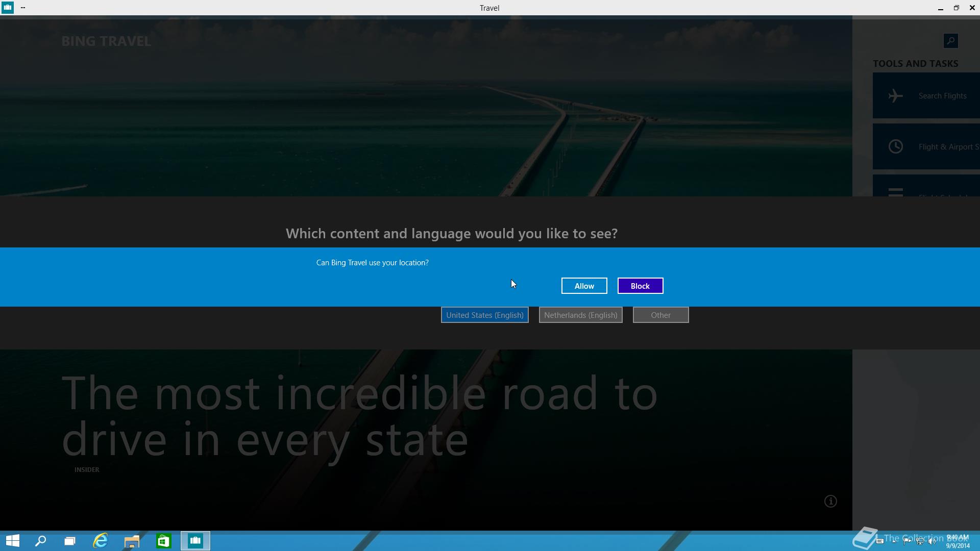Open the volume speaker tray icon
Viewport: 980px width, 551px height.
pyautogui.click(x=933, y=541)
